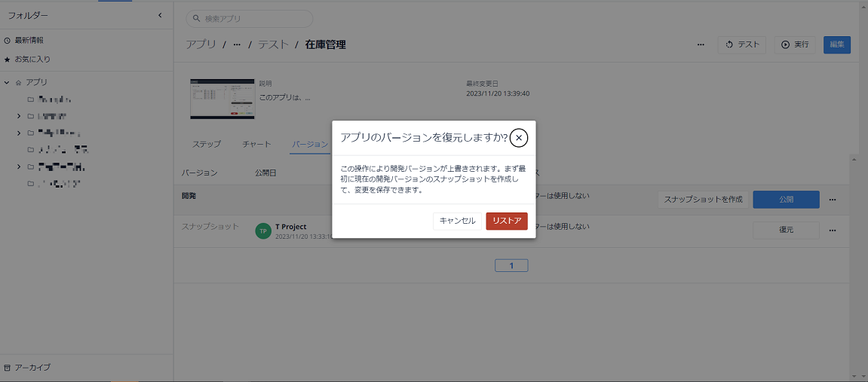Click the blue 編集 button
This screenshot has height=382, width=868.
tap(837, 44)
